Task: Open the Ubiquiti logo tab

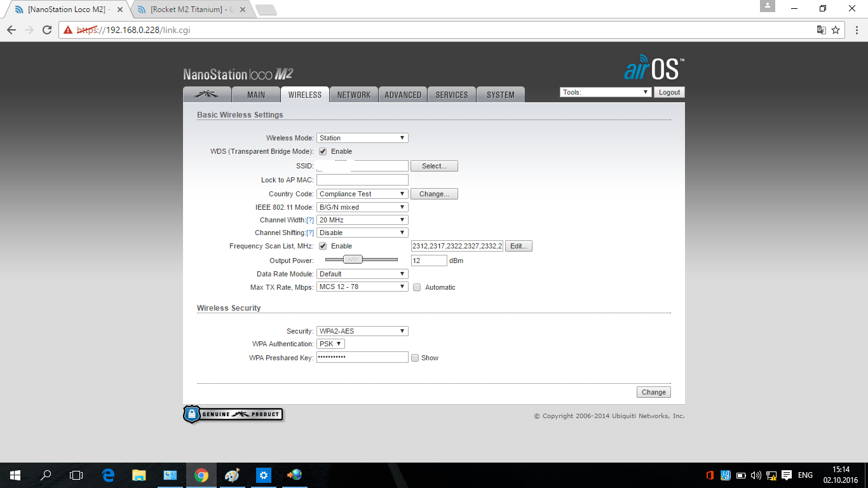Action: pos(207,95)
